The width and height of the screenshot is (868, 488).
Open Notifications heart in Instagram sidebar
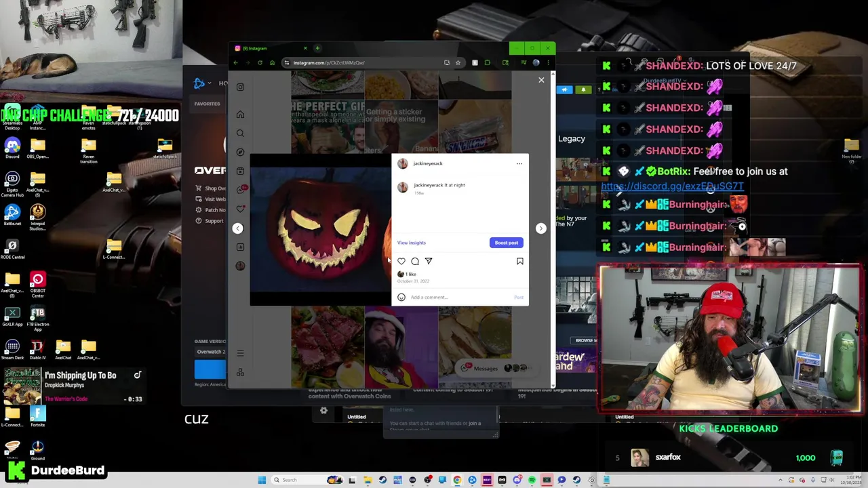(240, 209)
